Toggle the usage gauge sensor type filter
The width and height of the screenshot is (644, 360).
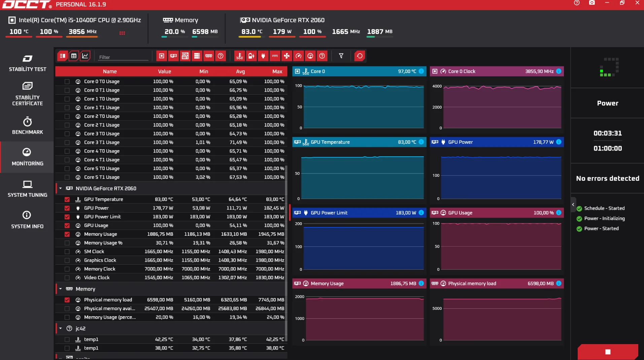point(310,56)
